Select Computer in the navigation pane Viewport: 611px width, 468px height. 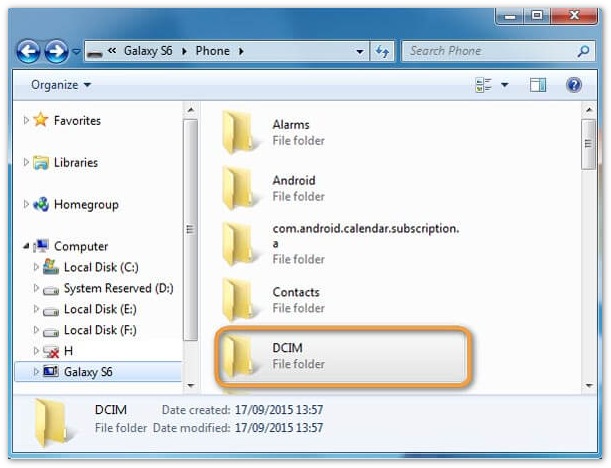[81, 246]
